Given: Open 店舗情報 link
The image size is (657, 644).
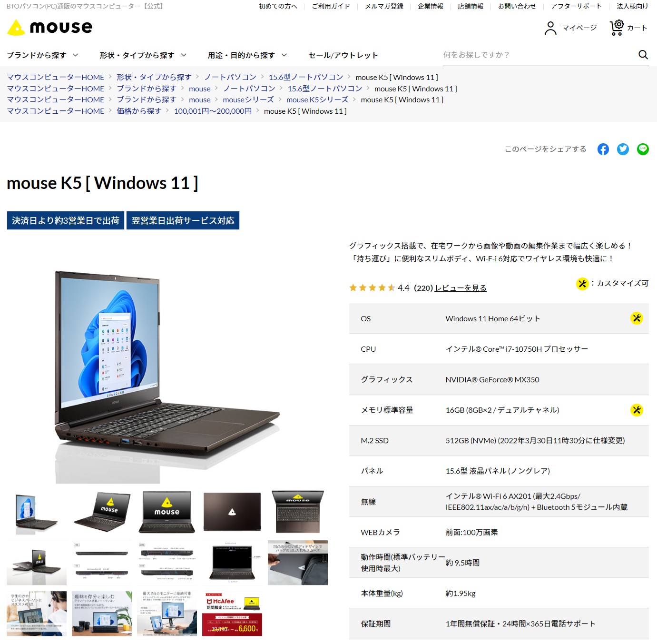Looking at the screenshot, I should (471, 6).
